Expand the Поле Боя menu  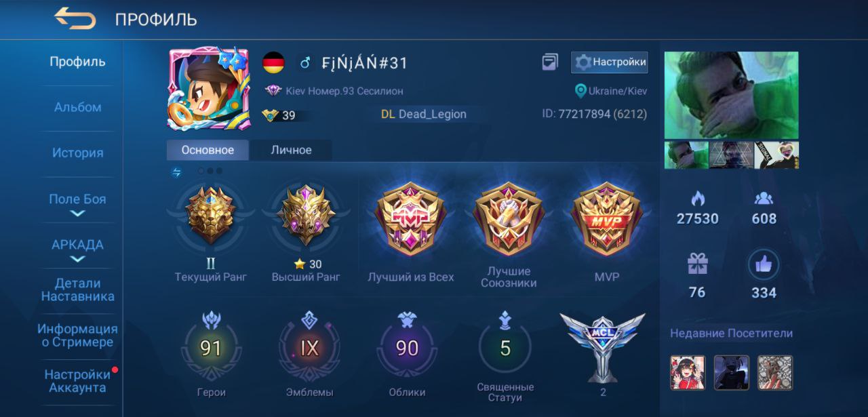[77, 204]
